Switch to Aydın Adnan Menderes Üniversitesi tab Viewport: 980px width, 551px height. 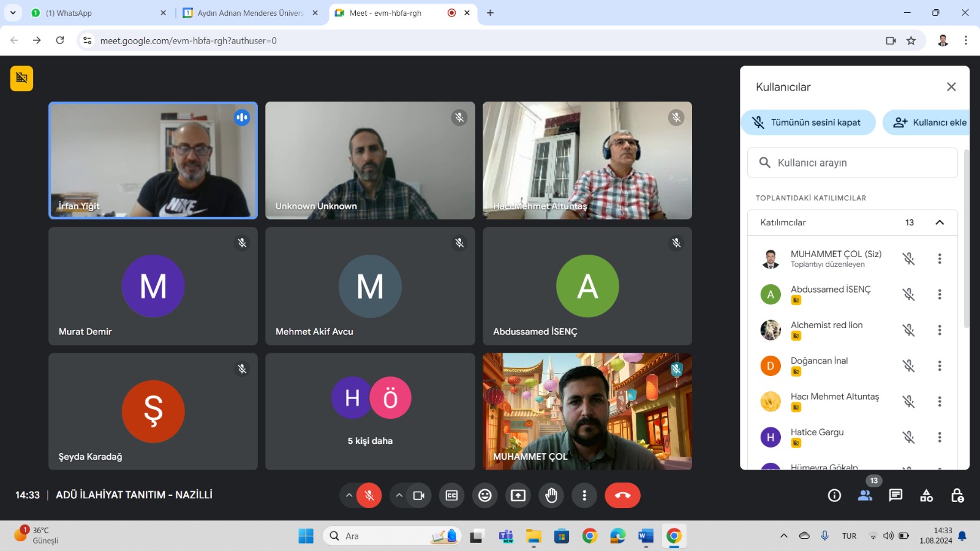[x=250, y=13]
